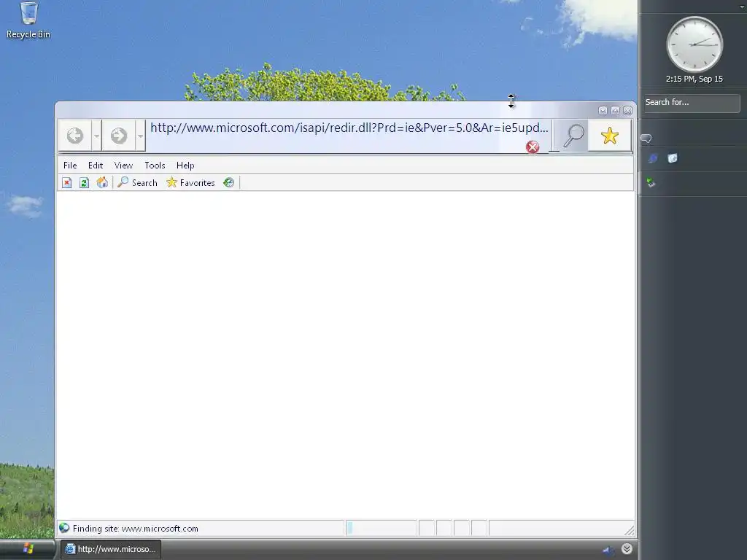This screenshot has height=560, width=747.
Task: Click the window resize grip corner
Action: pyautogui.click(x=630, y=530)
